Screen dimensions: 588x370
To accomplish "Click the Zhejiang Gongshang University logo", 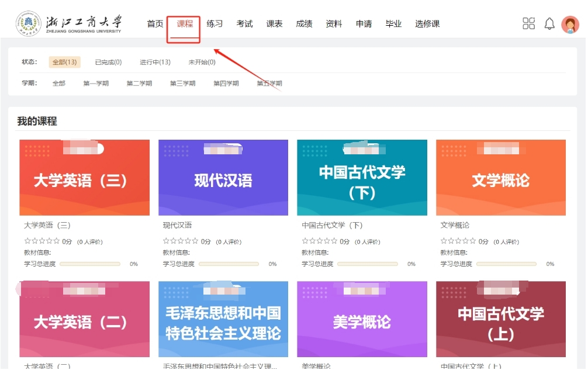I will pyautogui.click(x=69, y=23).
